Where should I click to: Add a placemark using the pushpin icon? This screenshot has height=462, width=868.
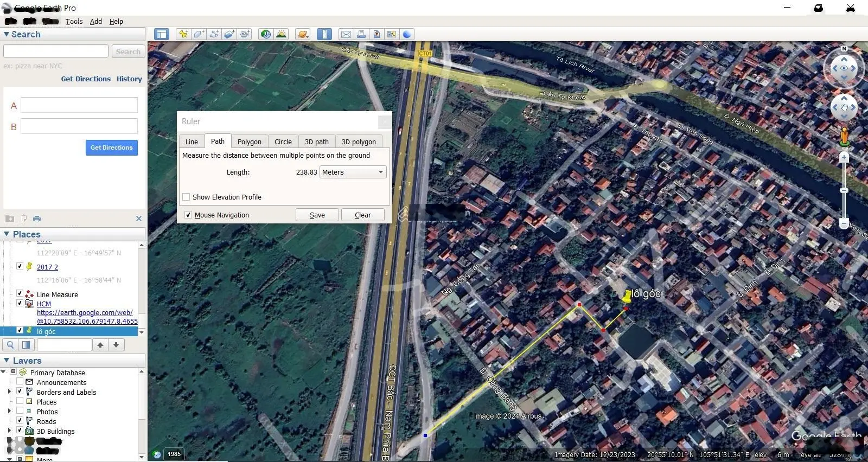(183, 34)
